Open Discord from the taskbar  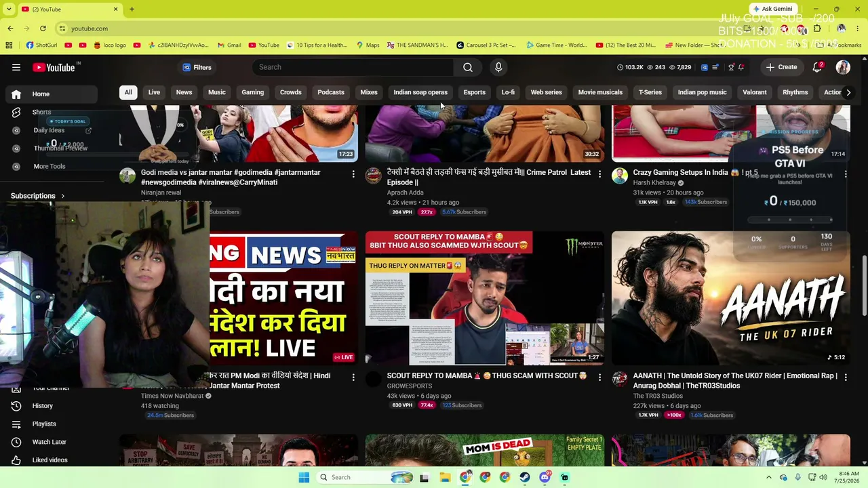click(x=545, y=477)
